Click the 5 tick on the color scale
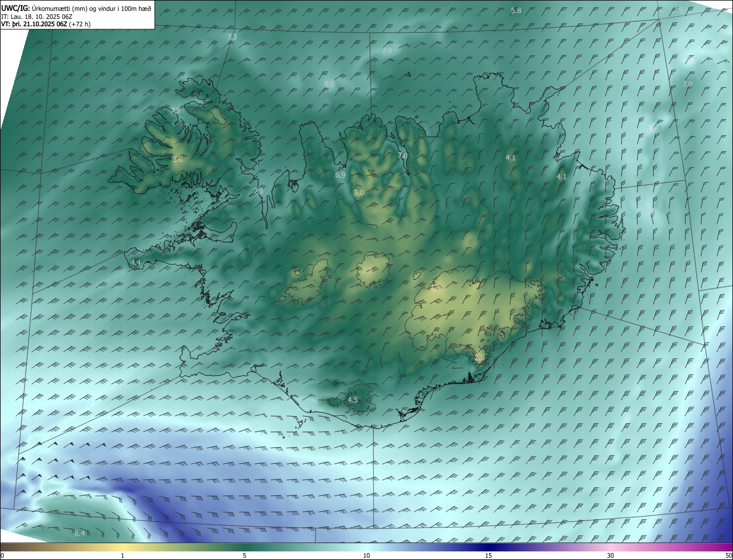 coord(245,555)
